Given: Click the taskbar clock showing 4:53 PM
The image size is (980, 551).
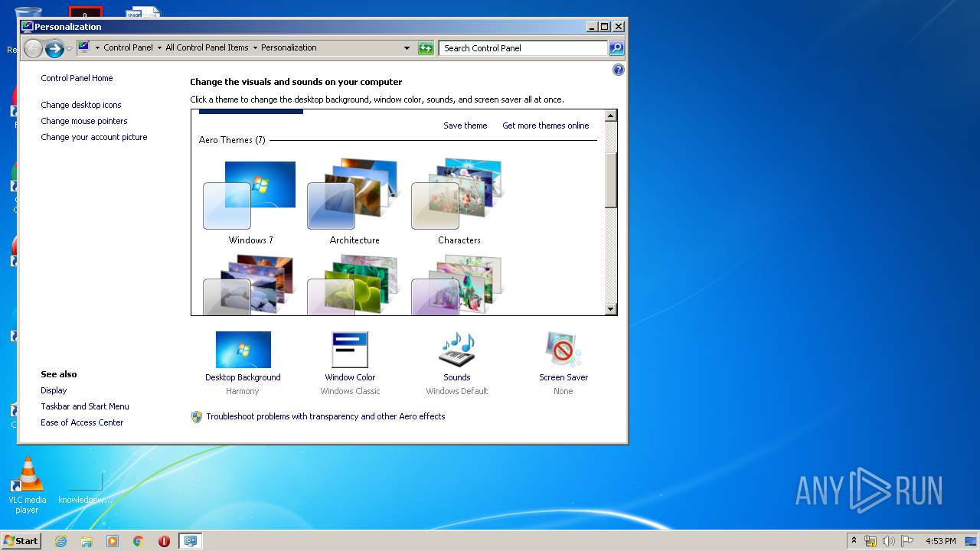Looking at the screenshot, I should click(x=941, y=541).
